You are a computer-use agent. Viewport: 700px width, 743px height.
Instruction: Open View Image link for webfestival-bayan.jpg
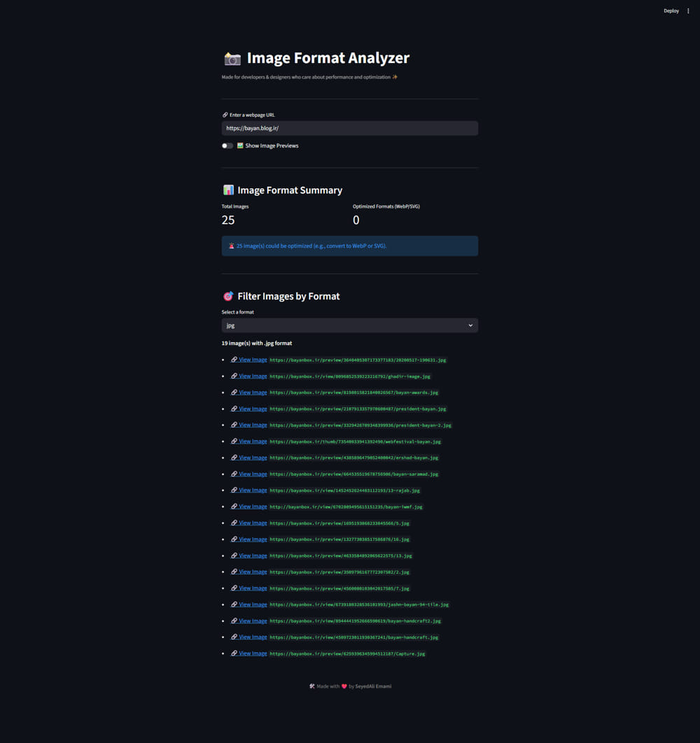[249, 441]
